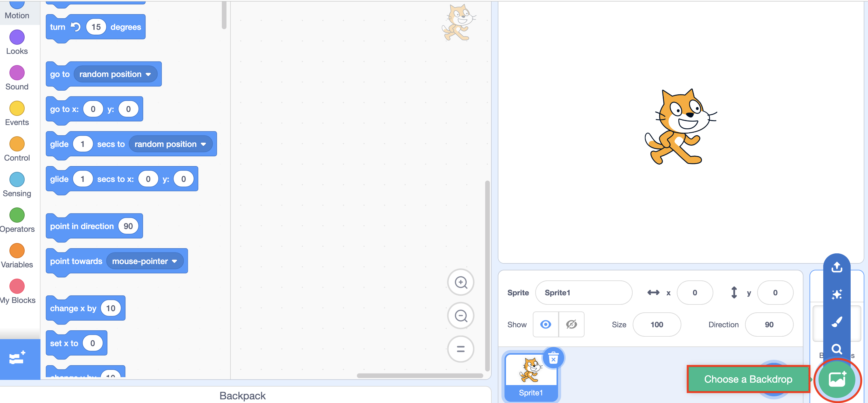Show the sprite using the eye toggle

(x=545, y=324)
